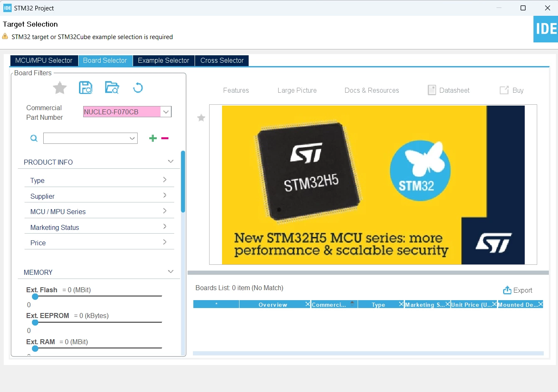The width and height of the screenshot is (558, 392).
Task: Click the load saved search folder icon
Action: pos(112,88)
